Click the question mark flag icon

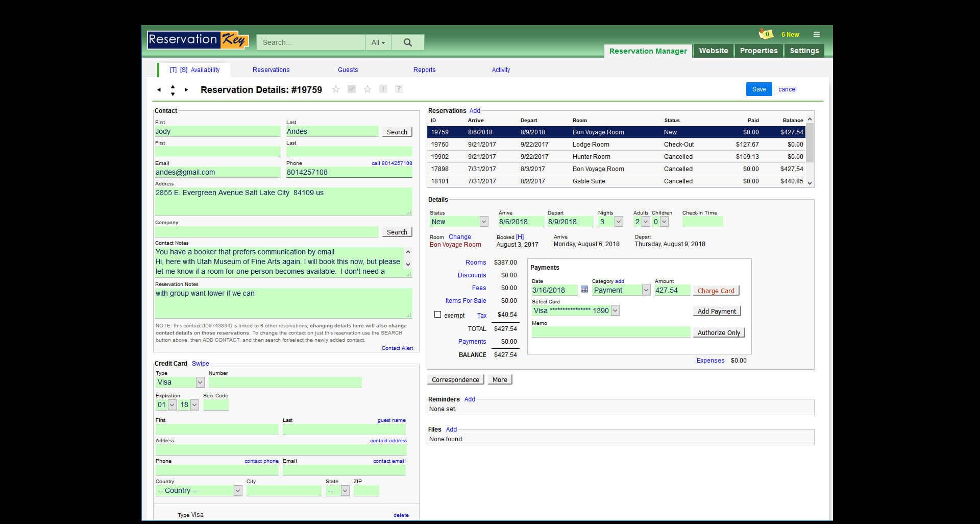[399, 89]
